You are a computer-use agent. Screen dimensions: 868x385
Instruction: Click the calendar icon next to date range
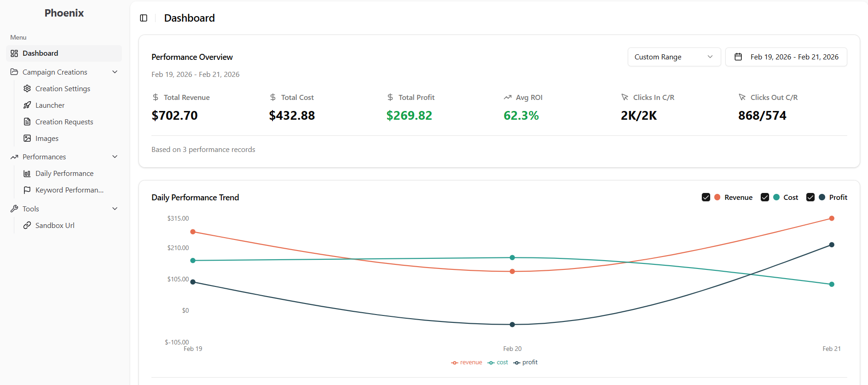point(738,57)
